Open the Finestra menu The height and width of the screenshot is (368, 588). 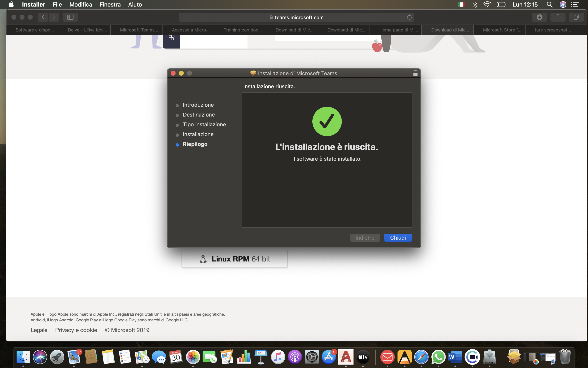click(x=110, y=4)
